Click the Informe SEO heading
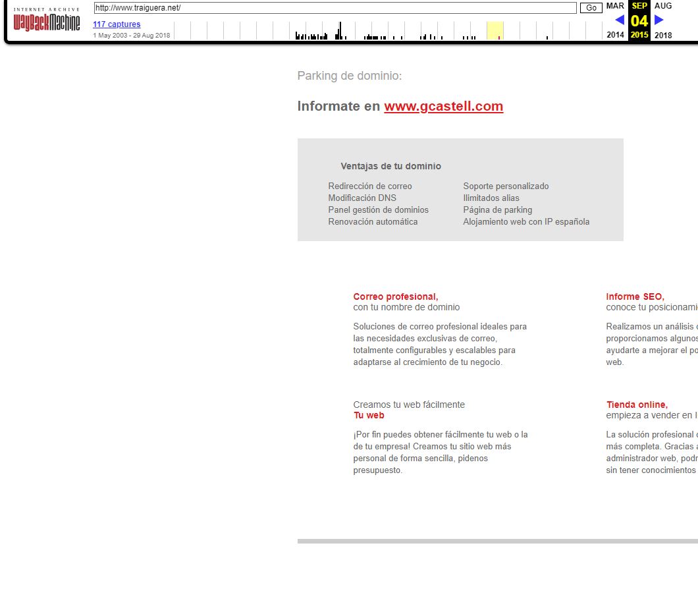Viewport: 698px width, 616px height. coord(635,296)
